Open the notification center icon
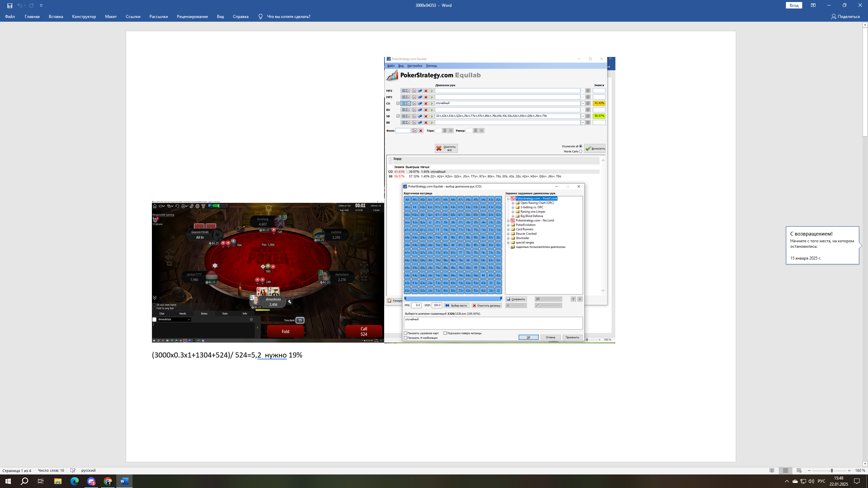The image size is (868, 488). point(857,481)
